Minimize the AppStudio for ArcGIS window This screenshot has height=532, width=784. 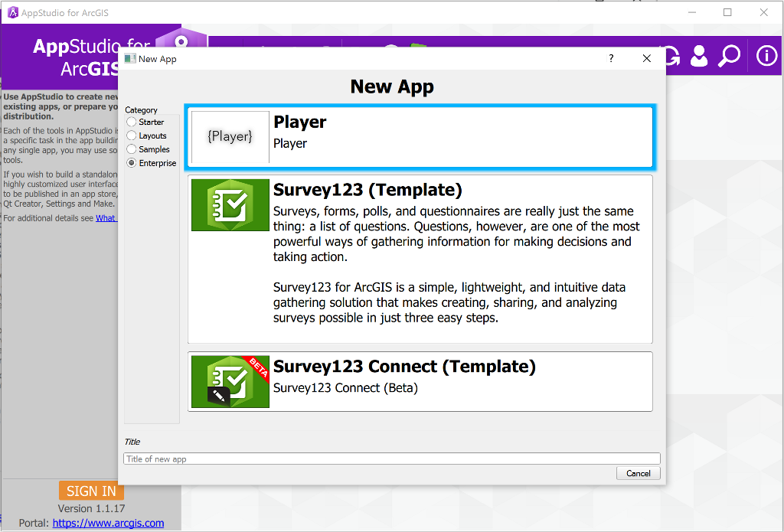coord(692,12)
